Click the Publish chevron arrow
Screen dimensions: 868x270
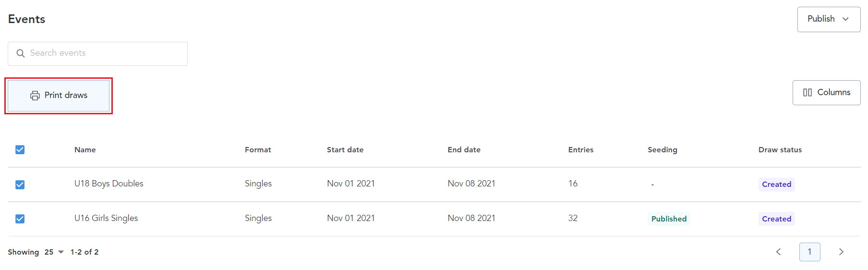845,19
